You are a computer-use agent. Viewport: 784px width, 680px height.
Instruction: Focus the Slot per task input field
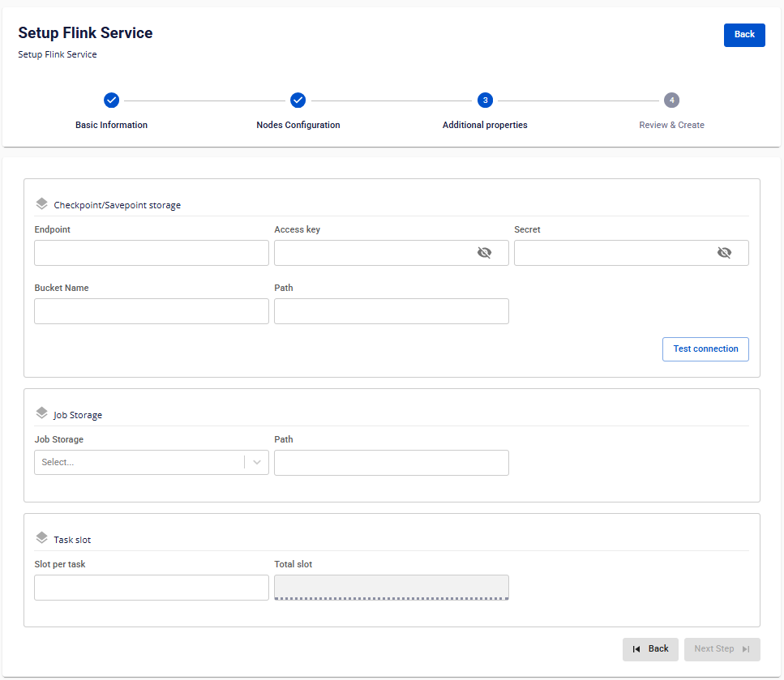[x=152, y=588]
